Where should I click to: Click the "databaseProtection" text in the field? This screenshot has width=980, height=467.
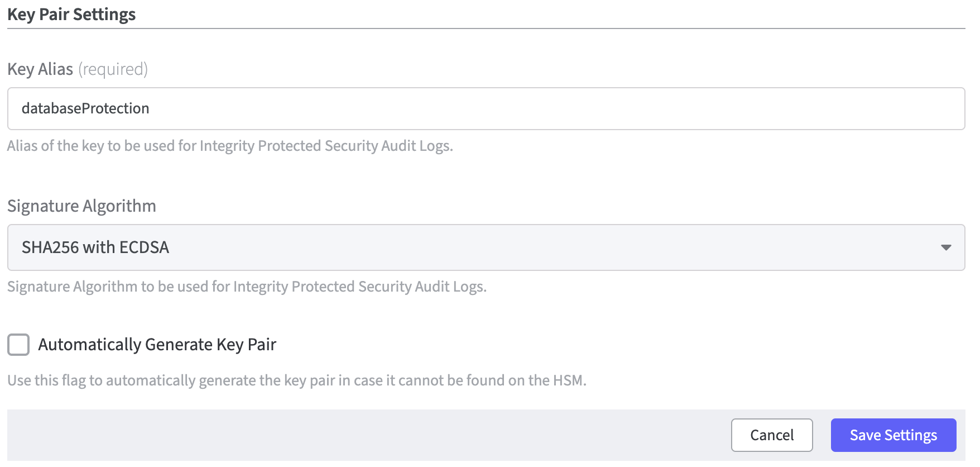pyautogui.click(x=85, y=109)
